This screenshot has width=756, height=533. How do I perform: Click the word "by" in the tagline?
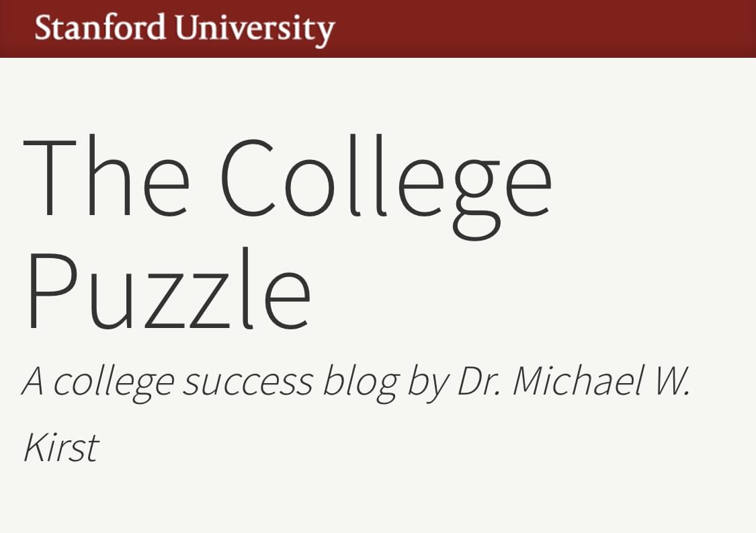point(428,384)
